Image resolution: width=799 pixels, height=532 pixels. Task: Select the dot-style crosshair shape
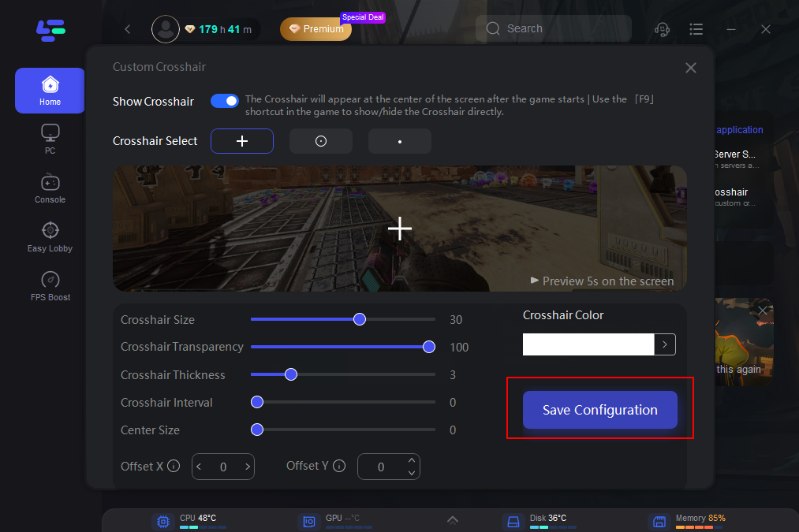point(399,140)
